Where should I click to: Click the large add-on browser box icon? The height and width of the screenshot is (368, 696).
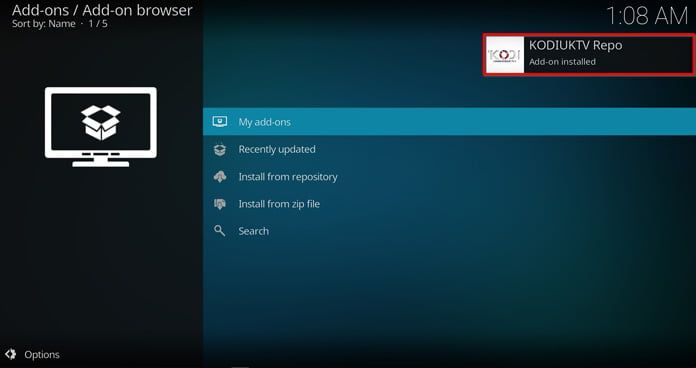click(101, 127)
